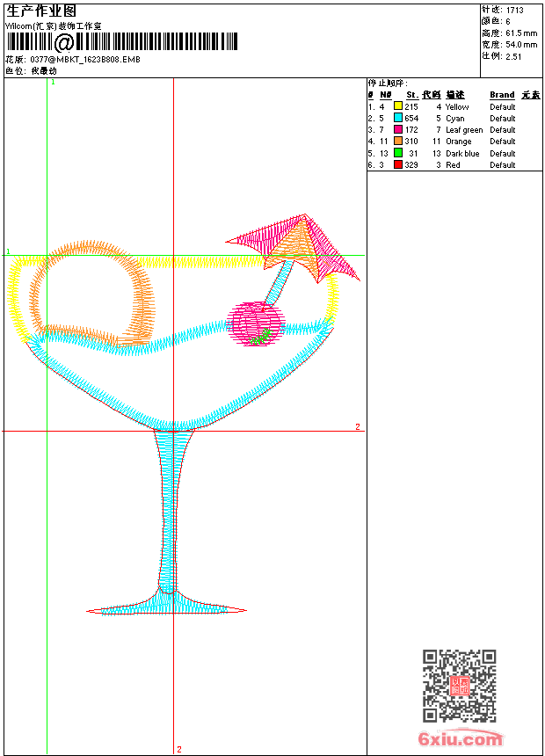Click the file name 0377@MBKT_1623B808.EMB
This screenshot has width=545, height=756.
[85, 59]
